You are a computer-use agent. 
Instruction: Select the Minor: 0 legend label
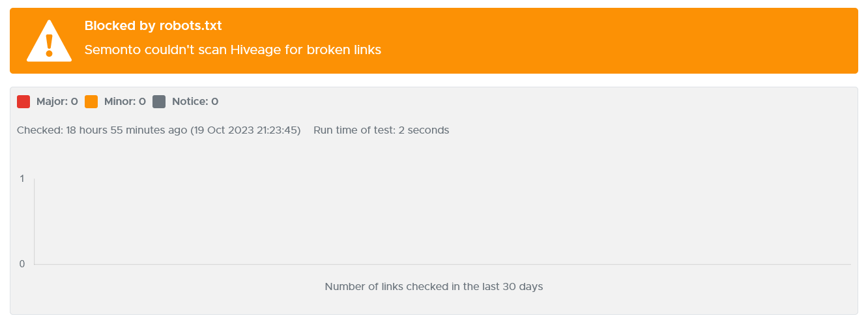pyautogui.click(x=125, y=102)
